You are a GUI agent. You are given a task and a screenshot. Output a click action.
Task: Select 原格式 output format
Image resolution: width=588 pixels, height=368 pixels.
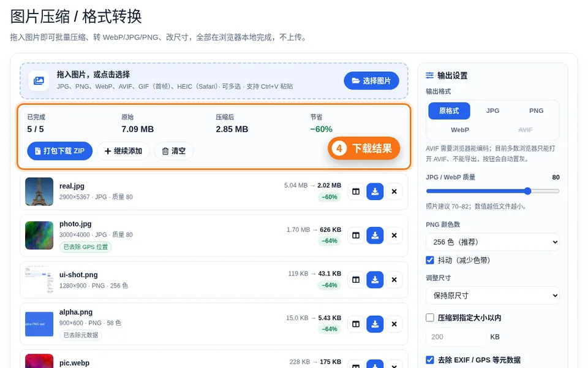(449, 111)
